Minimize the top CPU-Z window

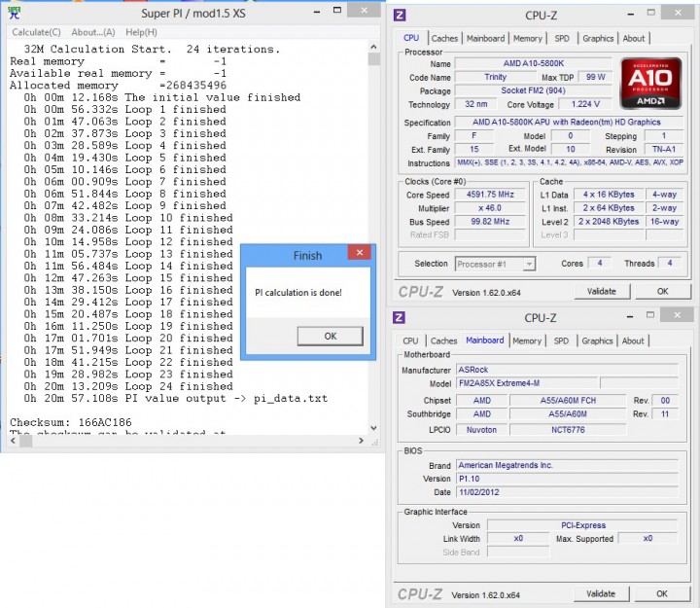click(631, 15)
